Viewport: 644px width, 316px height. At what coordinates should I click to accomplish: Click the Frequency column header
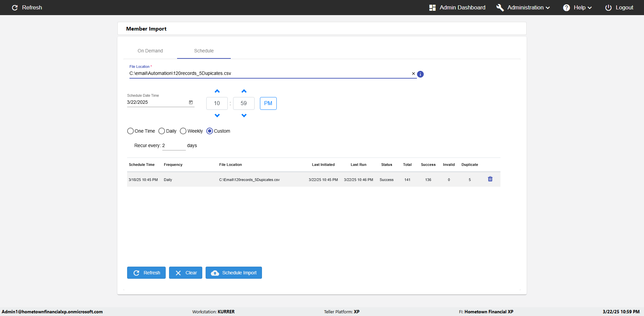point(173,165)
